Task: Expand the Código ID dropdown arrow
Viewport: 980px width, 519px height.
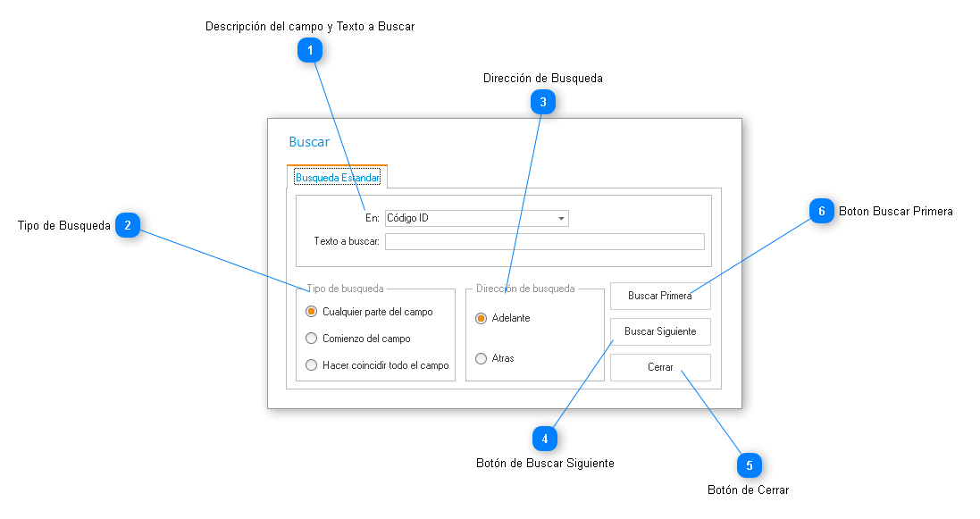Action: click(x=560, y=219)
